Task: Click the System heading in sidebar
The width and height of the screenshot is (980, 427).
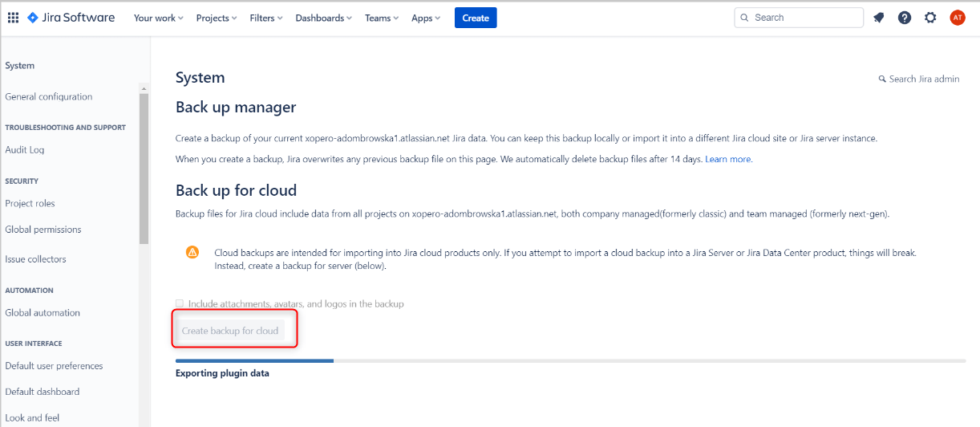Action: click(x=20, y=66)
